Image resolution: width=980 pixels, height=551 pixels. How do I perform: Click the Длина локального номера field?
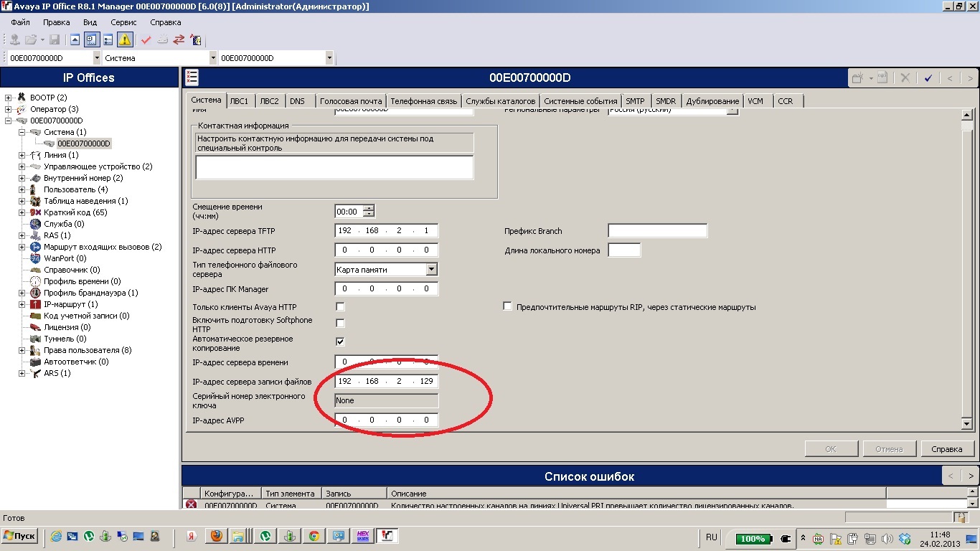[x=624, y=250]
